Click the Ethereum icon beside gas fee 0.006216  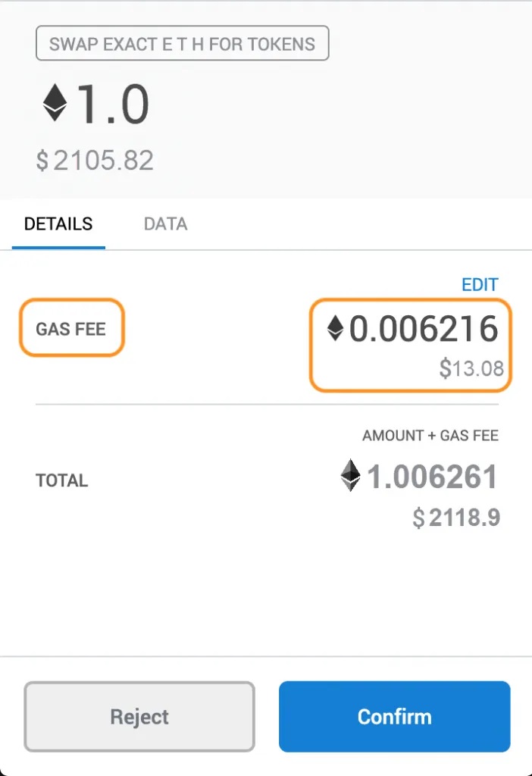pos(335,328)
